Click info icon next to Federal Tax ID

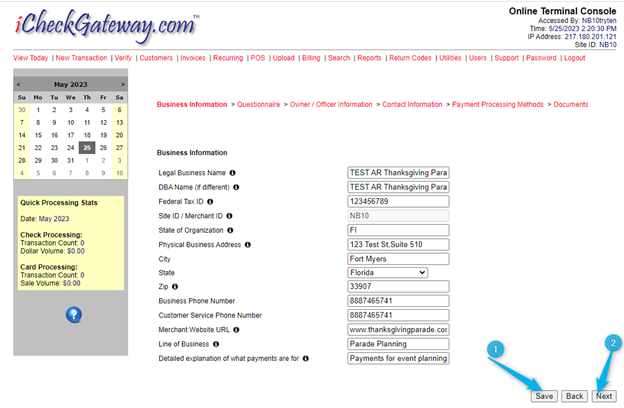211,201
